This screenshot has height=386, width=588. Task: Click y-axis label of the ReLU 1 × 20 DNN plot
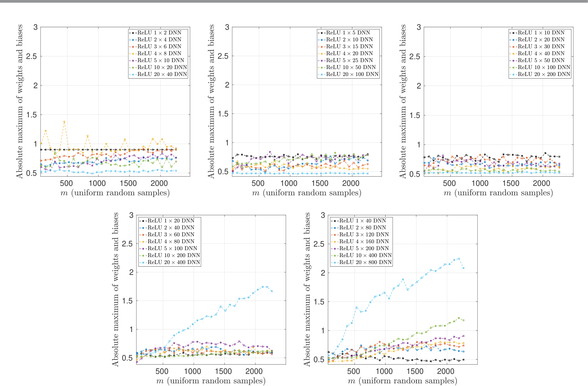click(115, 289)
